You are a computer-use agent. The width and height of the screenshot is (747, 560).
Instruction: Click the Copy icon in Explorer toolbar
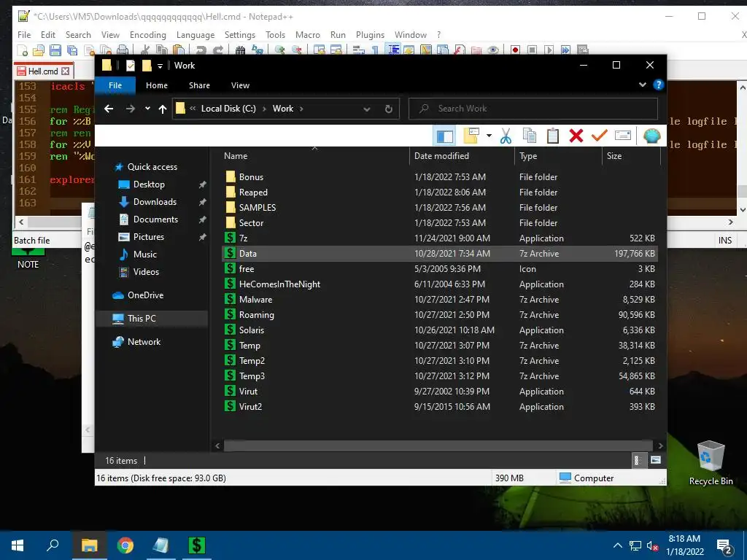(x=530, y=136)
